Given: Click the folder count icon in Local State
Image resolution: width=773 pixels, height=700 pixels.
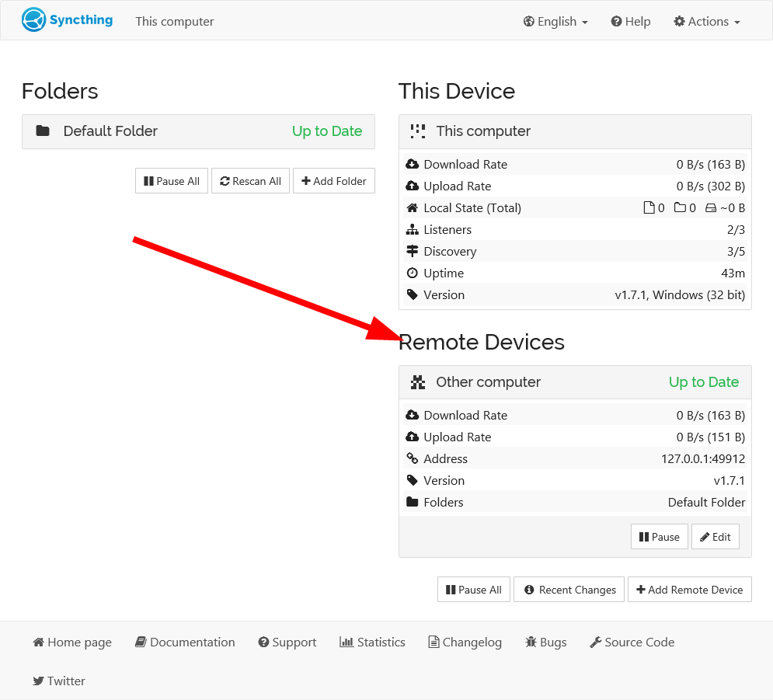Looking at the screenshot, I should click(681, 207).
